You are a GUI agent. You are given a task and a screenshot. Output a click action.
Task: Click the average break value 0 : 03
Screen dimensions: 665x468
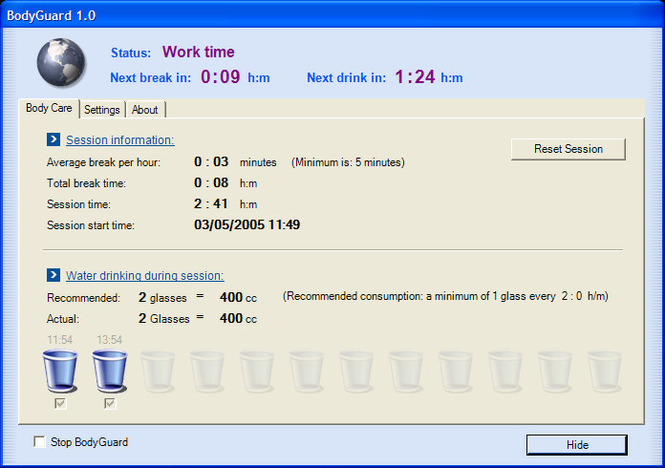[211, 162]
